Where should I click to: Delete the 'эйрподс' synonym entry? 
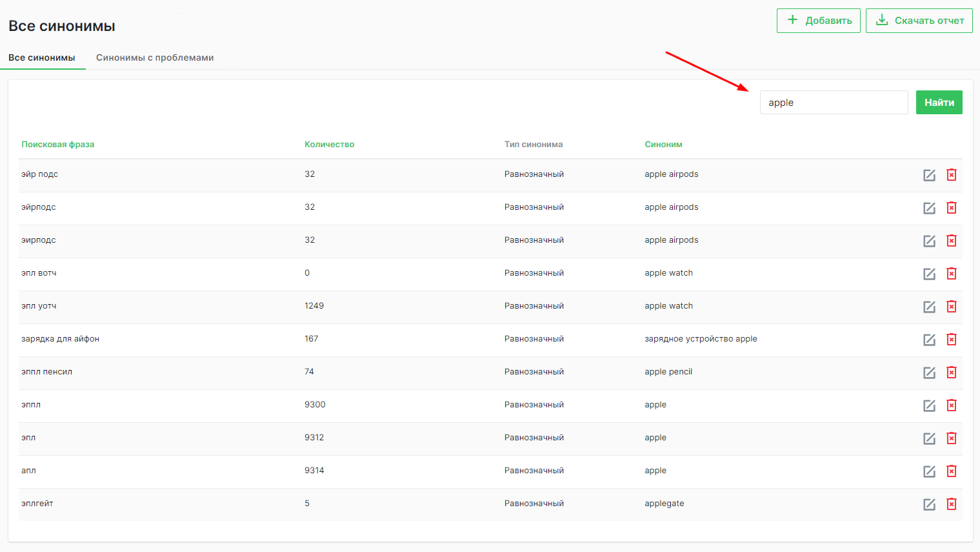[951, 208]
